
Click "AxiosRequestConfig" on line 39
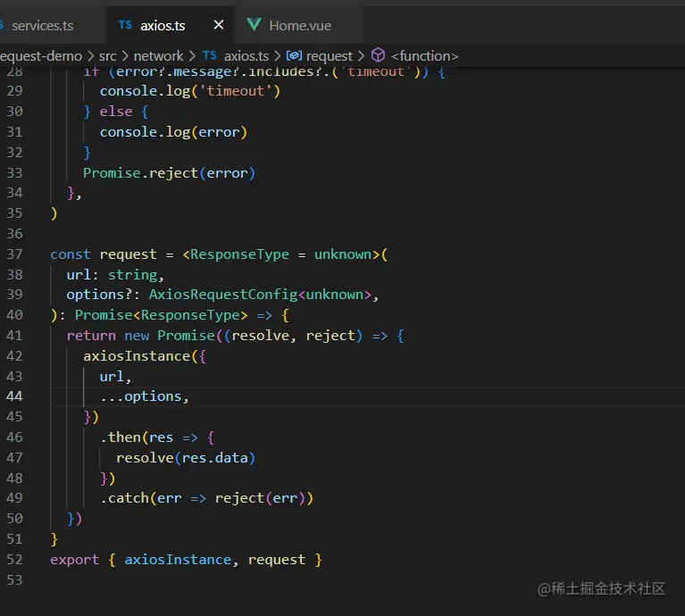tap(223, 295)
